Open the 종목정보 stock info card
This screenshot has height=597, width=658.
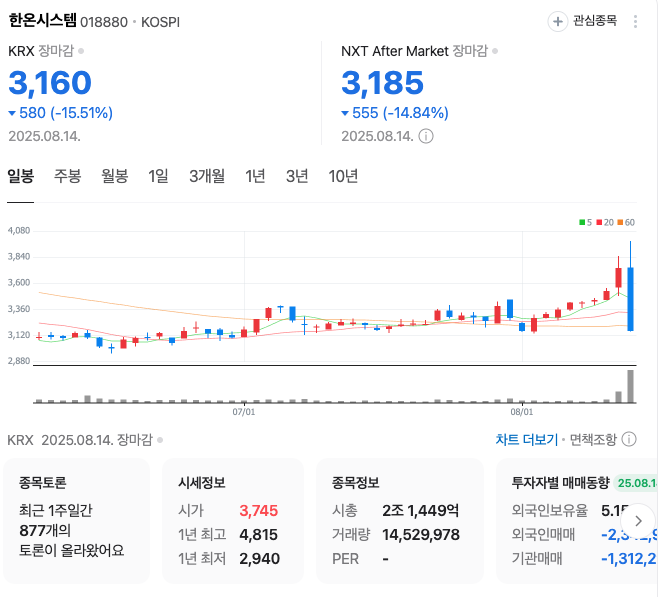coord(400,521)
